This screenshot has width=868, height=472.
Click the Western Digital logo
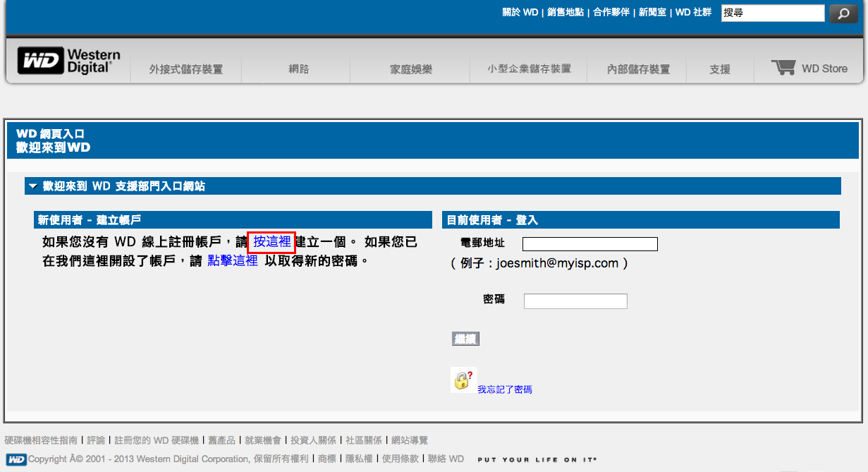click(x=69, y=61)
